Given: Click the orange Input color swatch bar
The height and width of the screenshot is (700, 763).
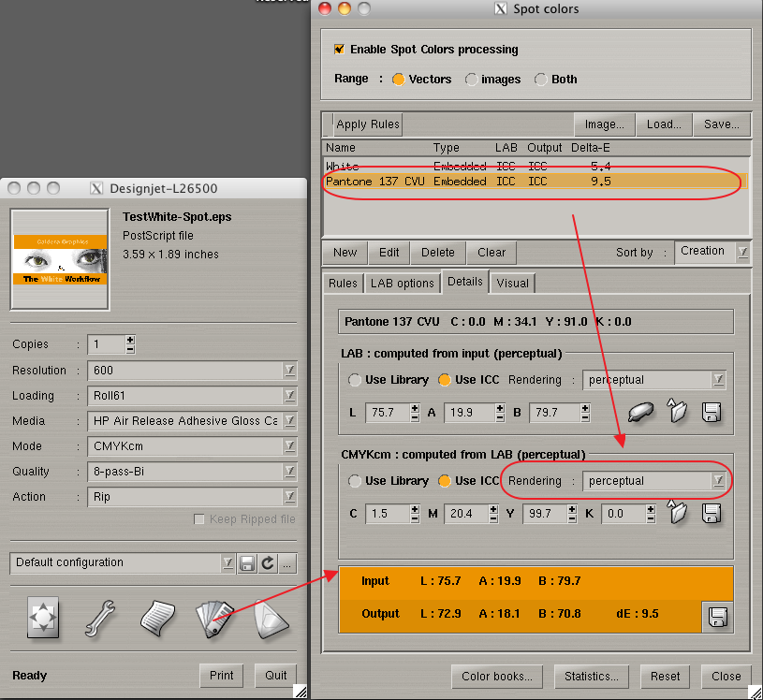Looking at the screenshot, I should click(x=518, y=582).
